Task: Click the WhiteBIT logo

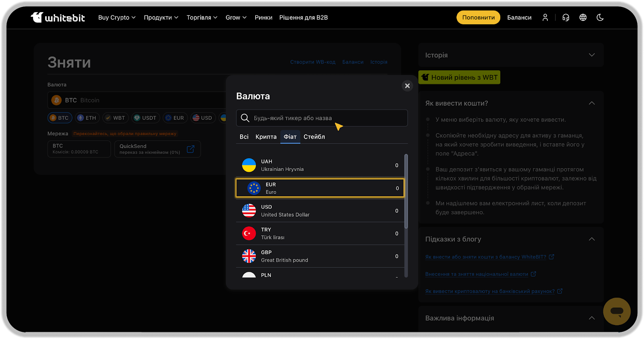Action: coord(58,18)
